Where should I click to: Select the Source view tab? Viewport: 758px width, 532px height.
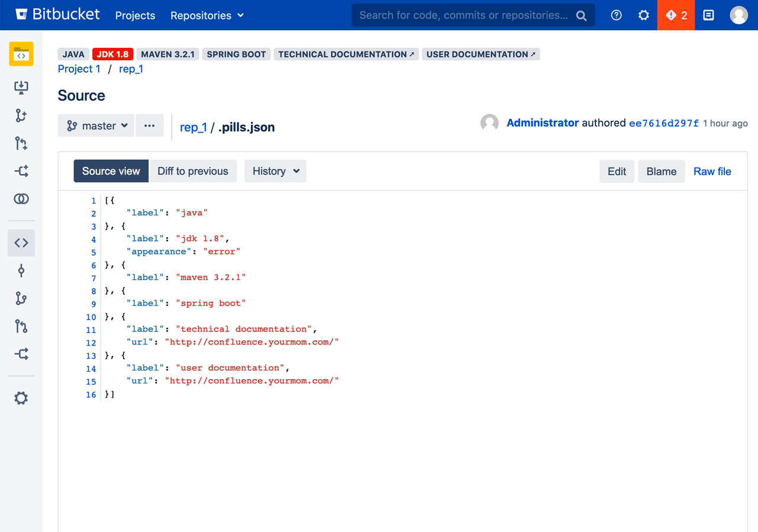tap(111, 171)
